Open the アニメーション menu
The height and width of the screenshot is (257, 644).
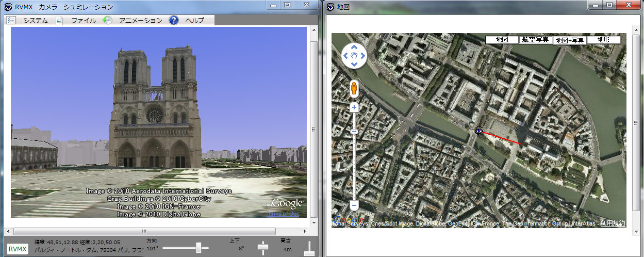140,21
